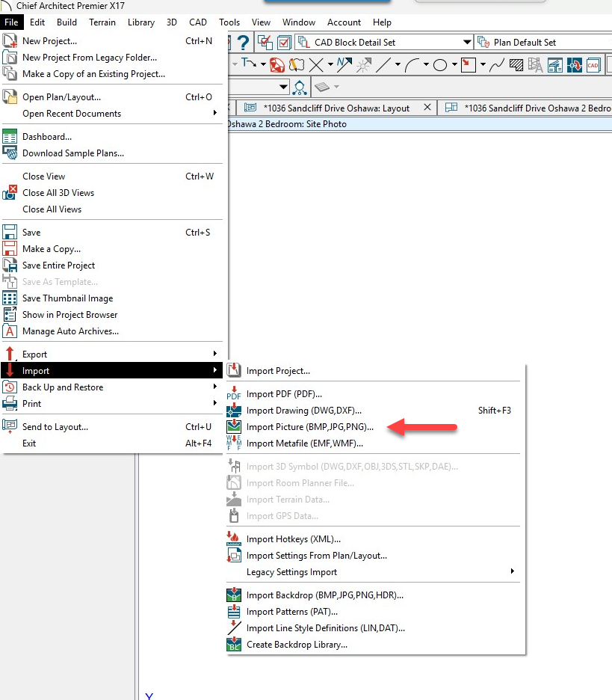Expand the Point Marker tool dropdown arrow
The image size is (612, 700).
click(x=330, y=65)
